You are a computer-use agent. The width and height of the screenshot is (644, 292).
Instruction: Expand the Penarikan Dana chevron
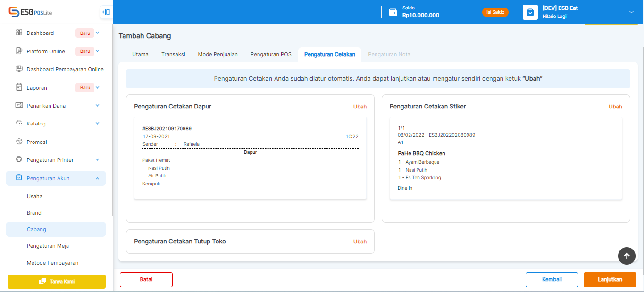pos(98,105)
